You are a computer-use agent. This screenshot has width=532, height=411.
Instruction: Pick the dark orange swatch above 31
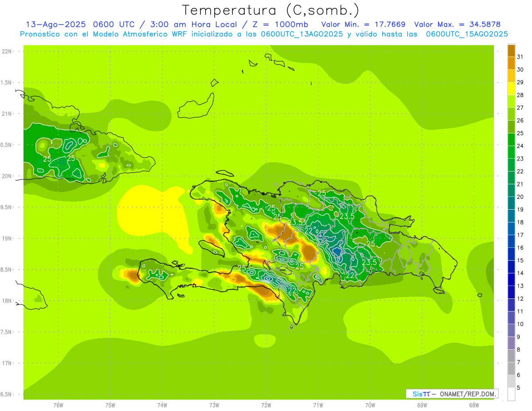511,51
